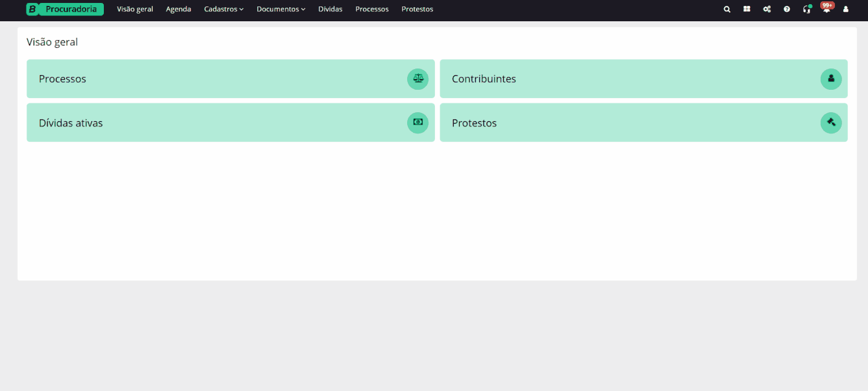Open the user profile icon
The height and width of the screenshot is (391, 868).
[846, 9]
